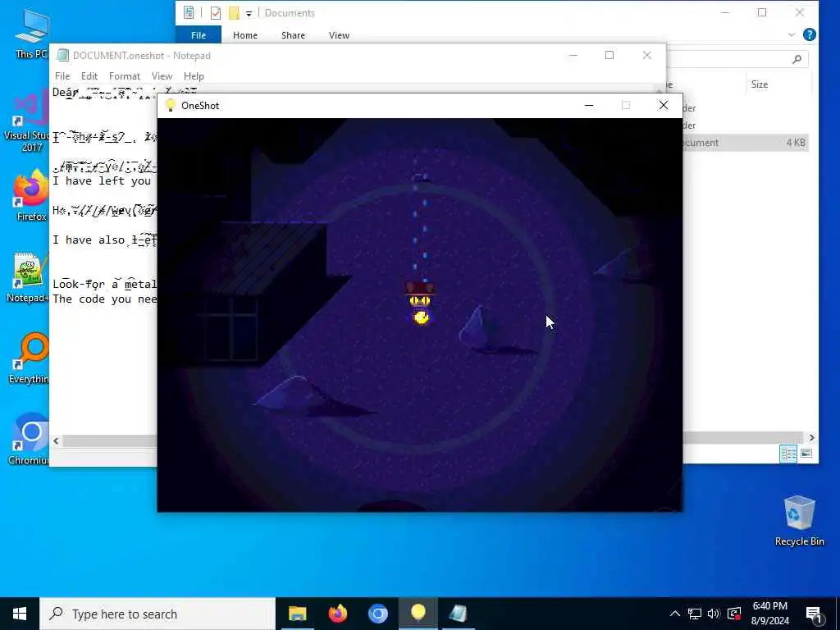Screen dimensions: 840x630
Task: Open This PC desktop icon
Action: coord(32,34)
